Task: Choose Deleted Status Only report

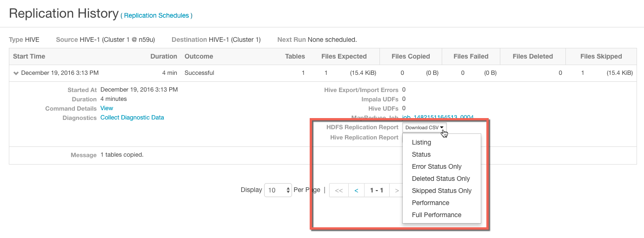Action: [441, 178]
